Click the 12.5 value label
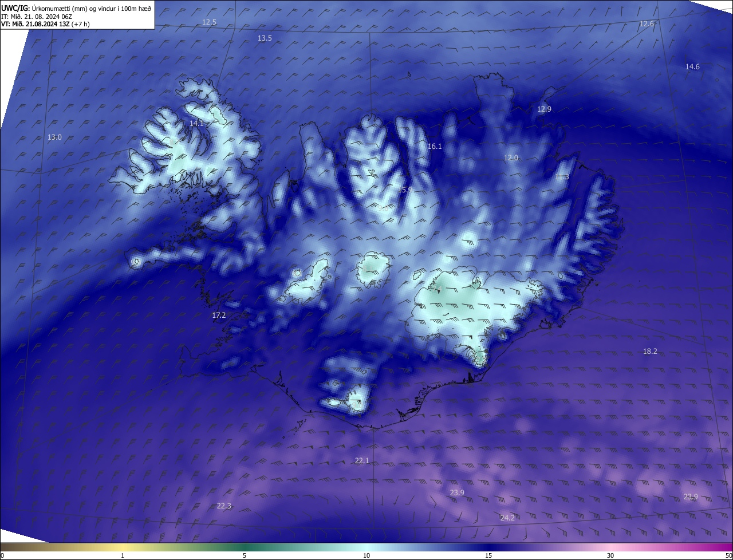733x560 pixels. (x=210, y=22)
